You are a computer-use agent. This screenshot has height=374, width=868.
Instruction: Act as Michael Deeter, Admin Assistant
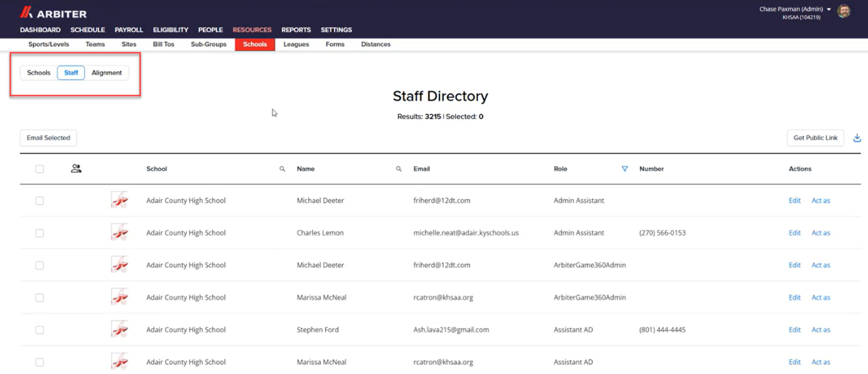coord(821,200)
